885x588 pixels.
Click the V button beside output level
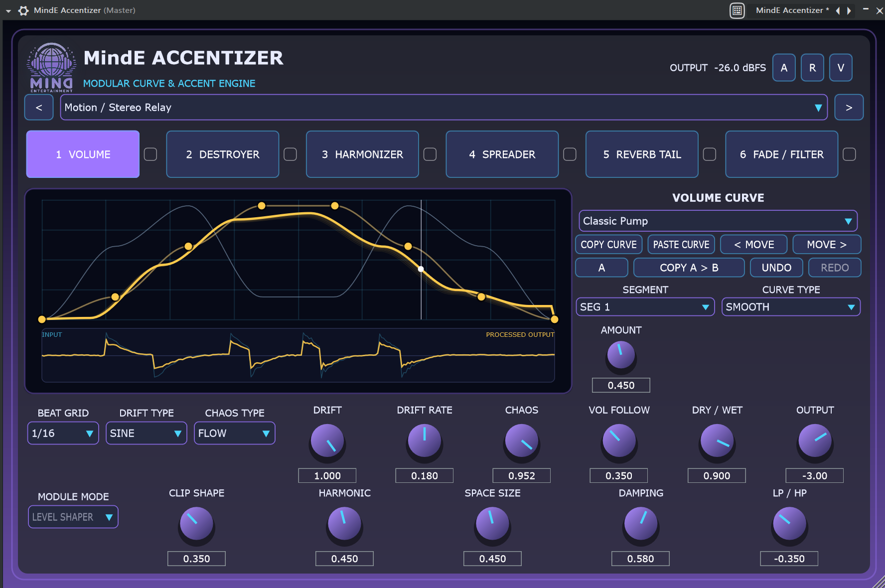point(841,68)
